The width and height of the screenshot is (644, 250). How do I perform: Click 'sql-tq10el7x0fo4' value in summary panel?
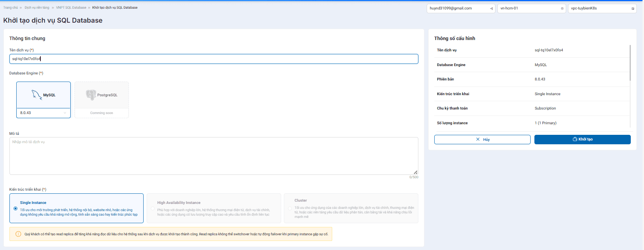tap(549, 50)
